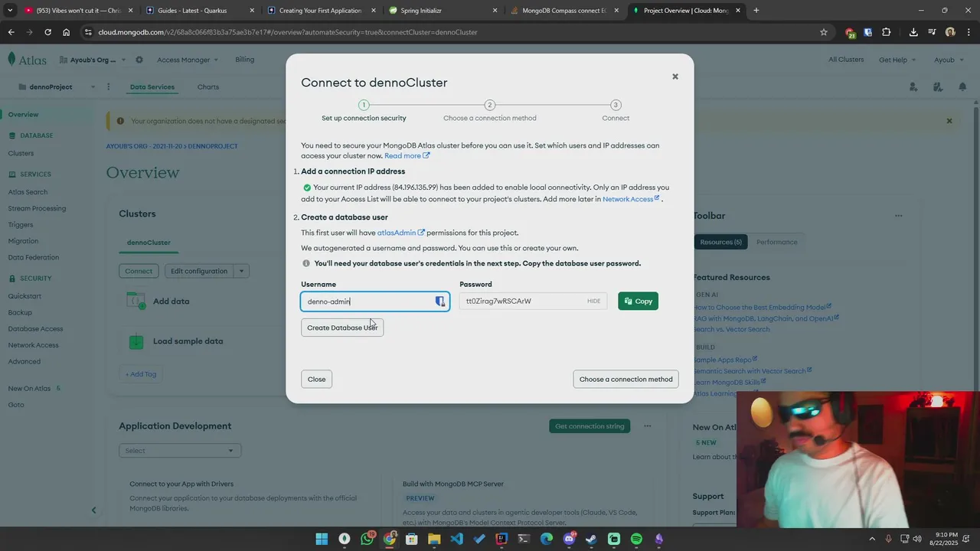Click Get connection string button
The image size is (980, 551).
pyautogui.click(x=590, y=426)
